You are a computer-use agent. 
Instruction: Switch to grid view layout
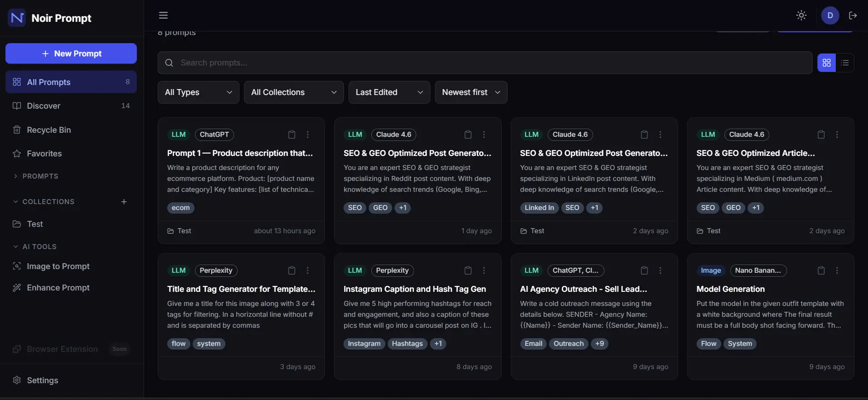[x=826, y=63]
